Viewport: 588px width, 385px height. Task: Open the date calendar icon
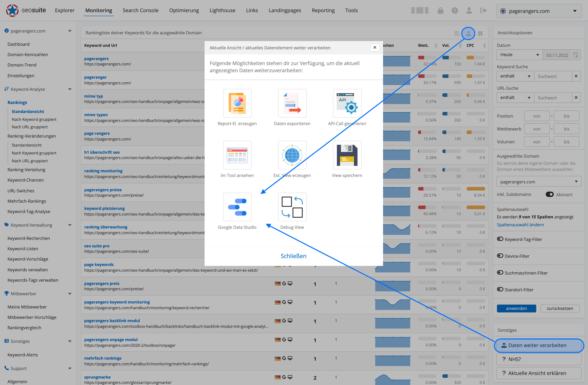(x=575, y=55)
